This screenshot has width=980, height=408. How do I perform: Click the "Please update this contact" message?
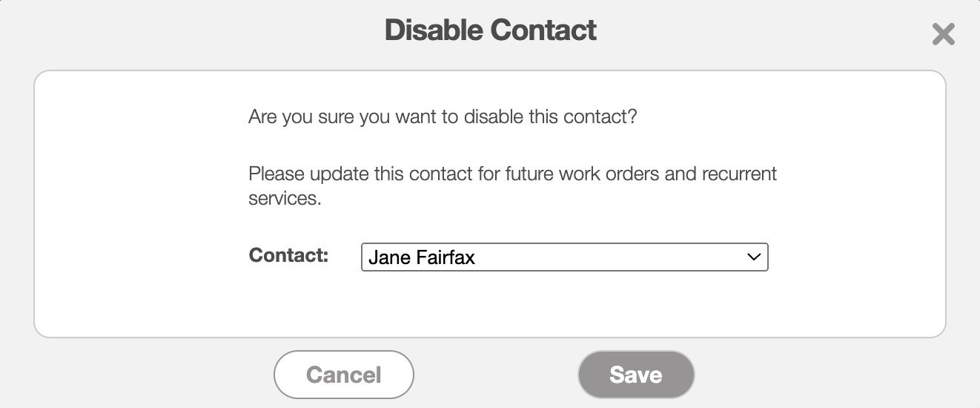(x=512, y=174)
